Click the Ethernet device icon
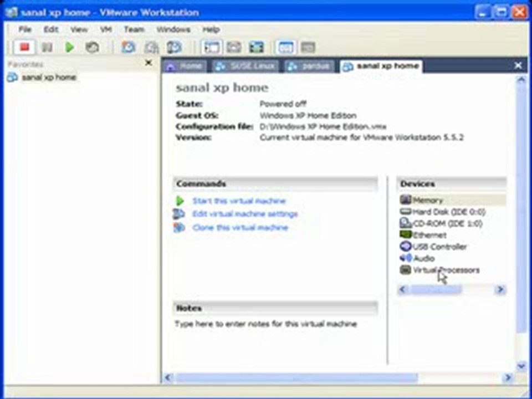Image resolution: width=532 pixels, height=399 pixels. [x=406, y=234]
